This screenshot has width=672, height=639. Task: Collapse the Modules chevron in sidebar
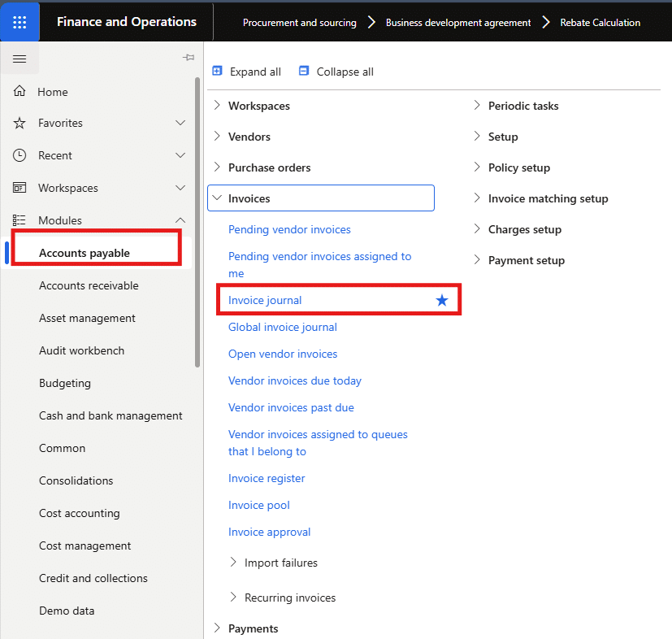click(x=180, y=220)
